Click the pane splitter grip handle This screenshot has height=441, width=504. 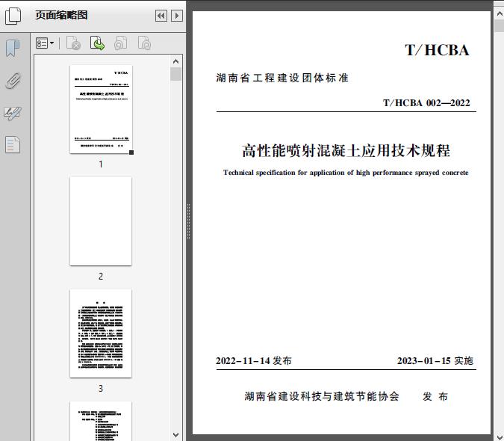click(x=189, y=221)
